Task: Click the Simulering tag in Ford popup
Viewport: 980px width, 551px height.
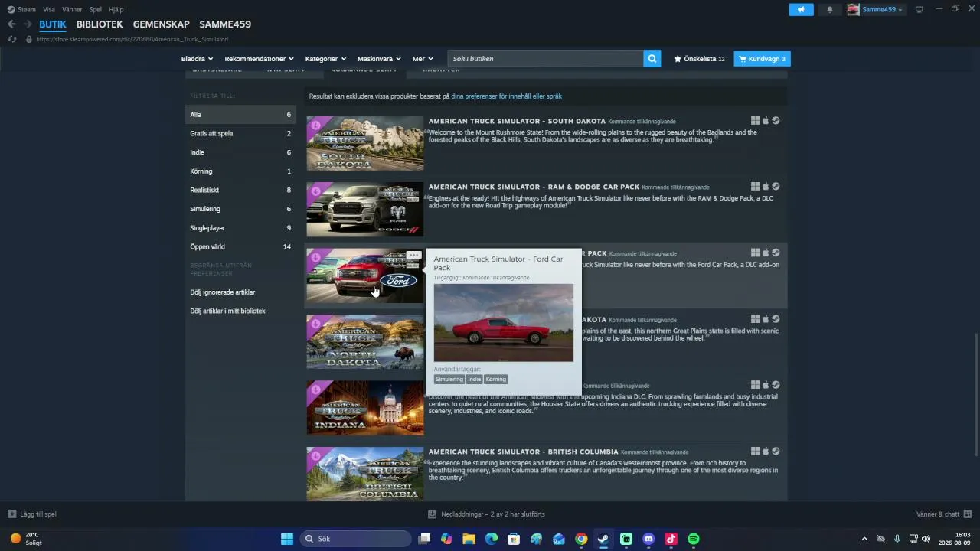Action: click(449, 379)
